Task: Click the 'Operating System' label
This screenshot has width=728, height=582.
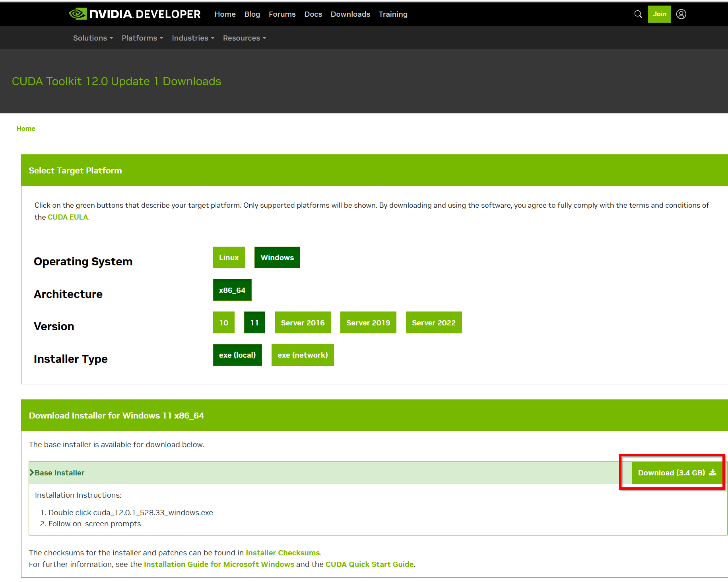Action: click(x=83, y=261)
